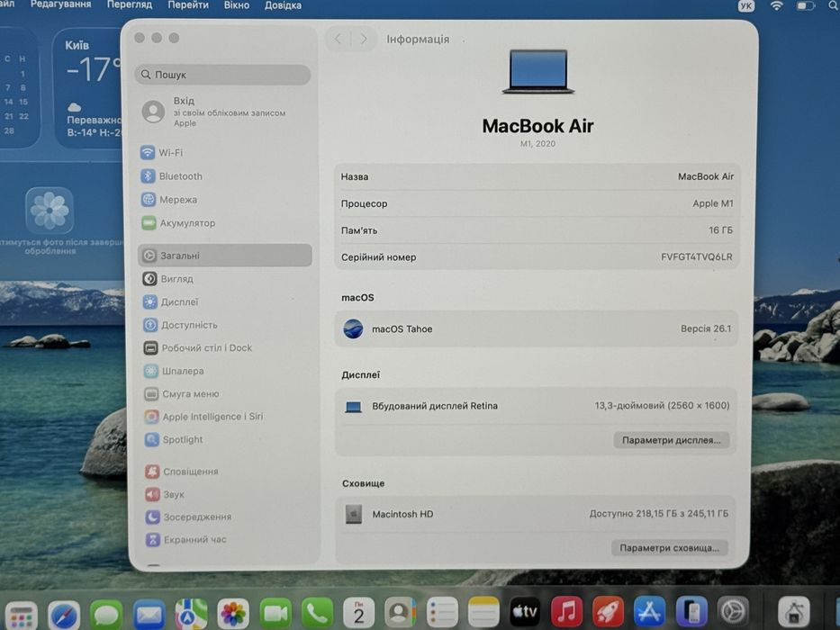Screen dimensions: 840x630
Task: Click the battery icon in menu bar
Action: pos(805,6)
